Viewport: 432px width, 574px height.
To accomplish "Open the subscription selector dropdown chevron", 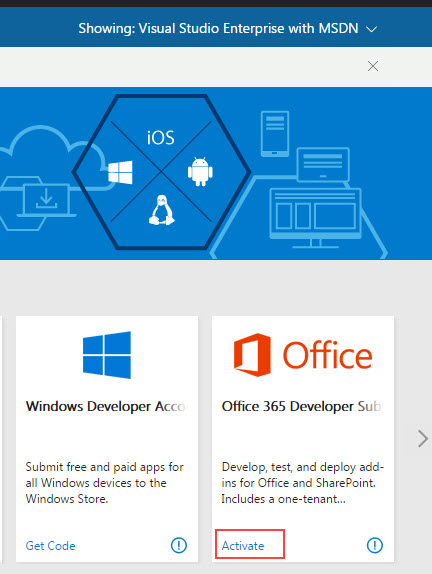I will (371, 29).
